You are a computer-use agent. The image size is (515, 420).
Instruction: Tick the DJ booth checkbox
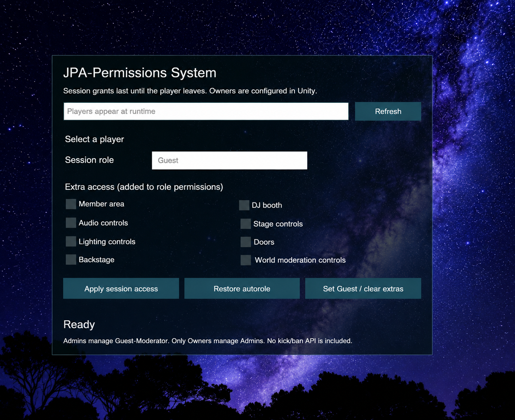pos(244,205)
